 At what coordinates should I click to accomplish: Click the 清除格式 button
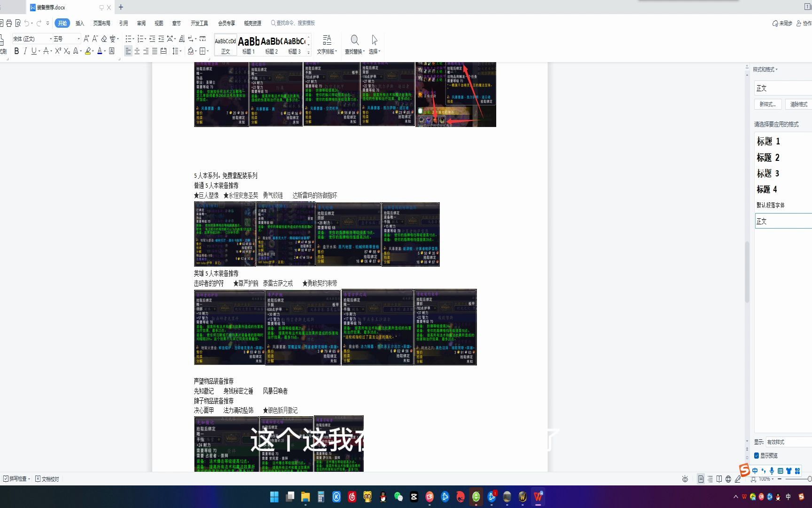pos(798,104)
